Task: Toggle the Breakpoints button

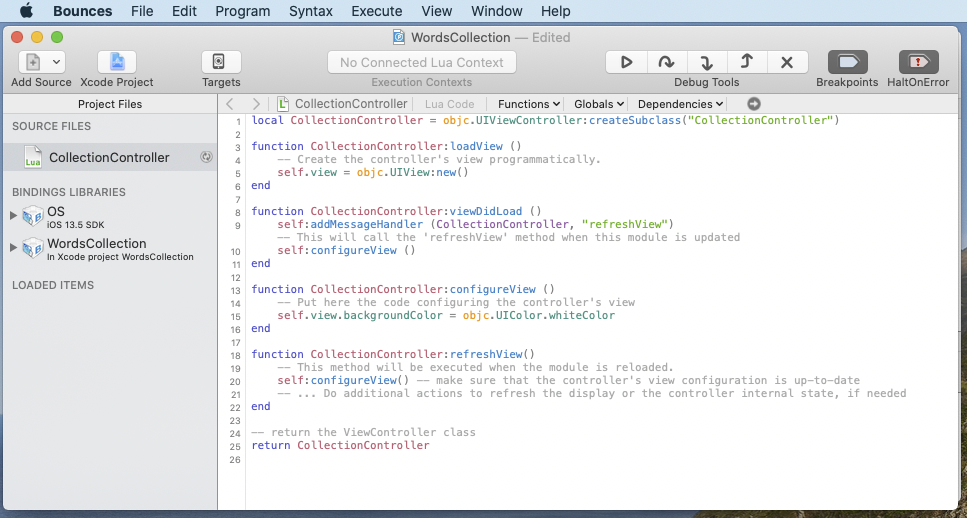Action: (x=847, y=62)
